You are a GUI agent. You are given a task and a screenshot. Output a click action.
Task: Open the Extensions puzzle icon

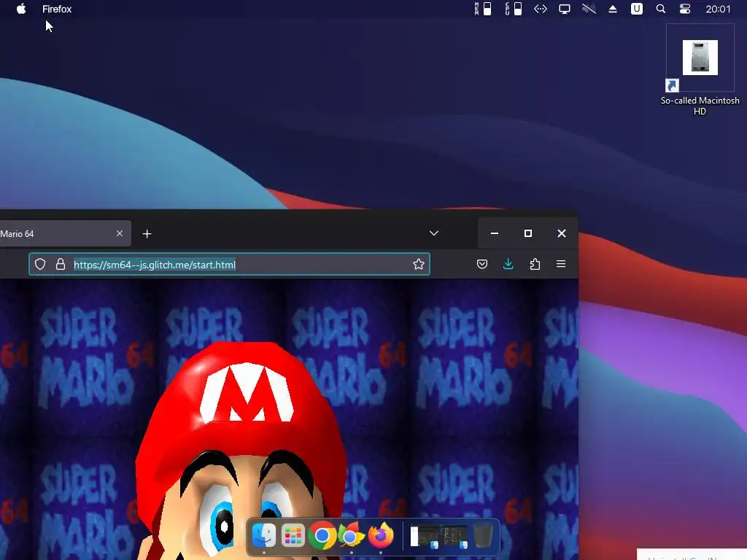[x=535, y=264]
